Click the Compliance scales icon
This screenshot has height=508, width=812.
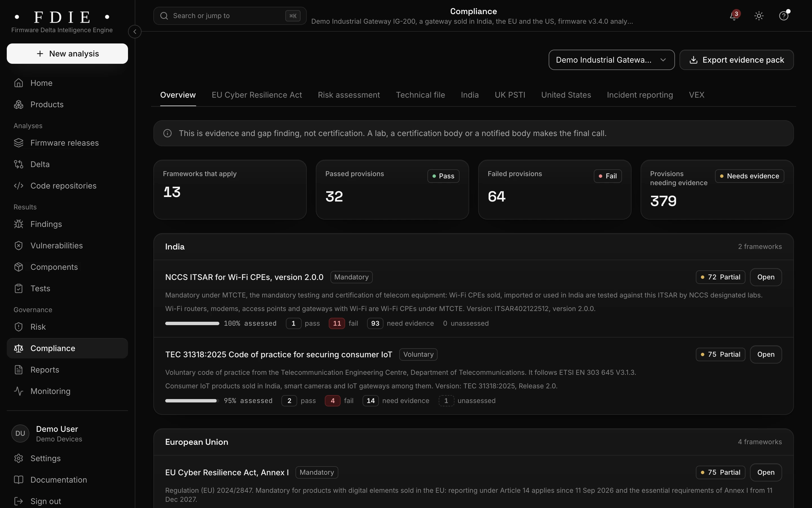18,349
